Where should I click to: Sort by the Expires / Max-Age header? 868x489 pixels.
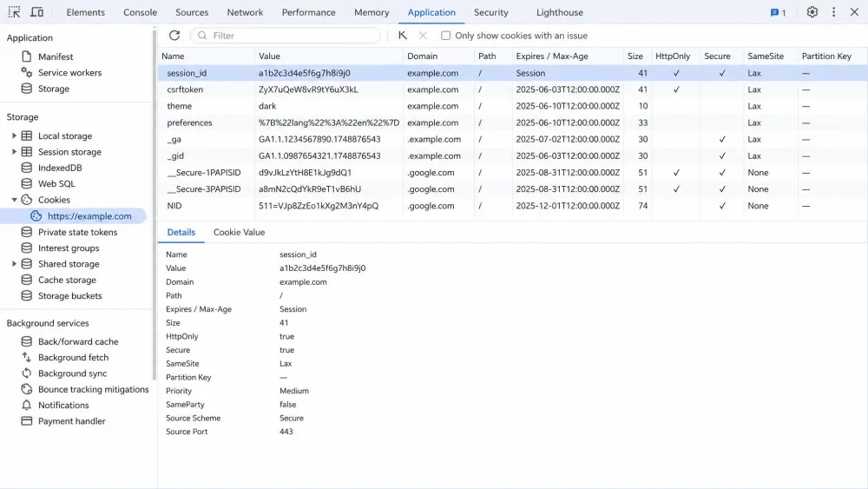[568, 56]
